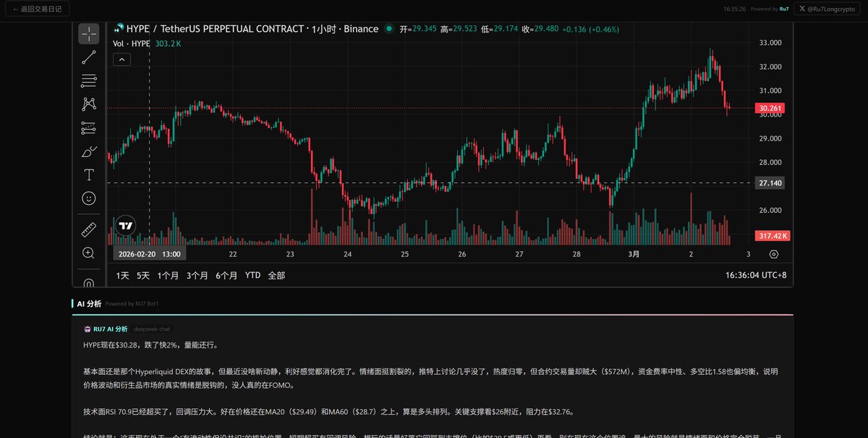Collapse the indicator legend chevron
The width and height of the screenshot is (868, 438).
pos(122,59)
